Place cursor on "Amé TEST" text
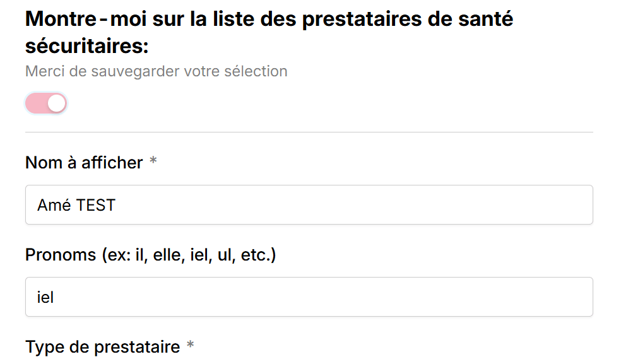Viewport: 621px width, 364px height. tap(76, 205)
